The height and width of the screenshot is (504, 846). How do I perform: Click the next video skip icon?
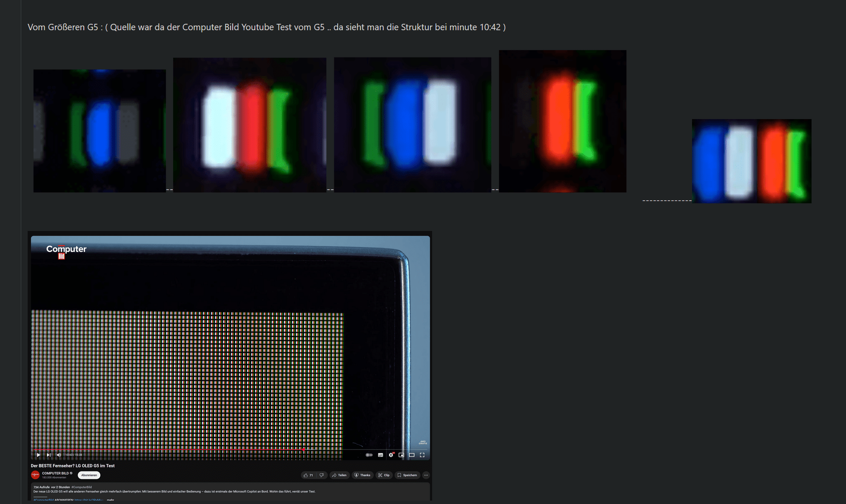point(48,455)
